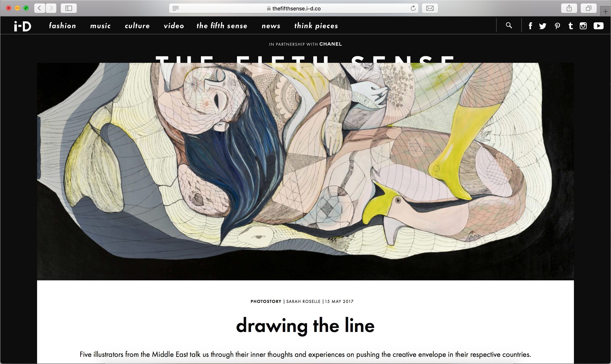
Task: Reload the page with refresh icon
Action: click(413, 8)
